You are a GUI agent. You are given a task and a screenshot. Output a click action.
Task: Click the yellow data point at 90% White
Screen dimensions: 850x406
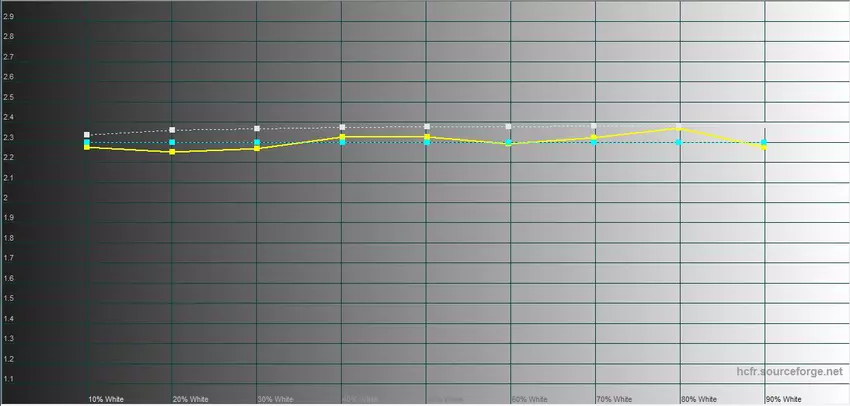click(x=765, y=147)
